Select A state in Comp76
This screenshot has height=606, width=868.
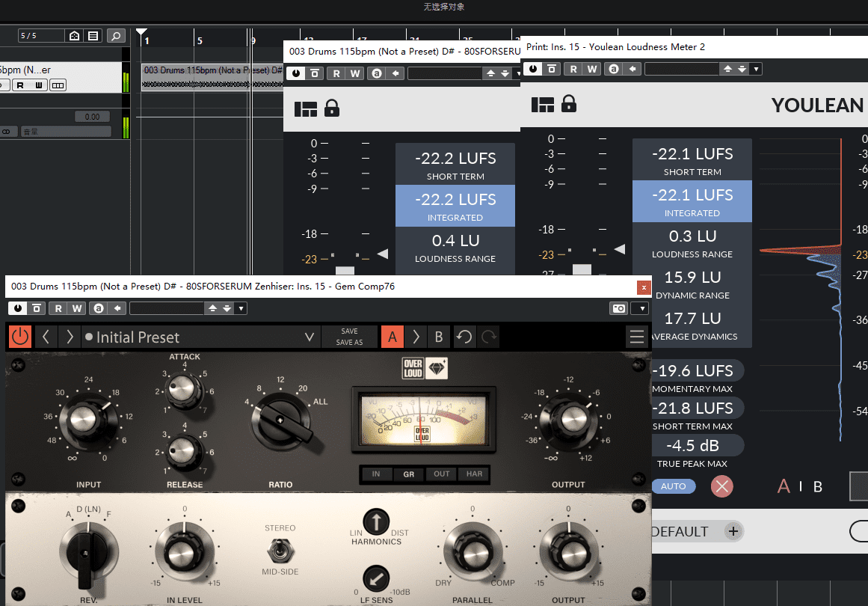pyautogui.click(x=393, y=337)
